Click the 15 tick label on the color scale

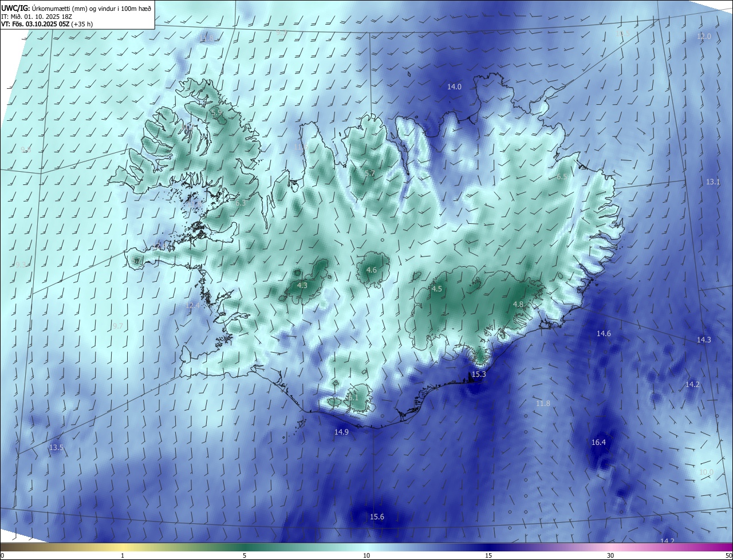coord(488,555)
